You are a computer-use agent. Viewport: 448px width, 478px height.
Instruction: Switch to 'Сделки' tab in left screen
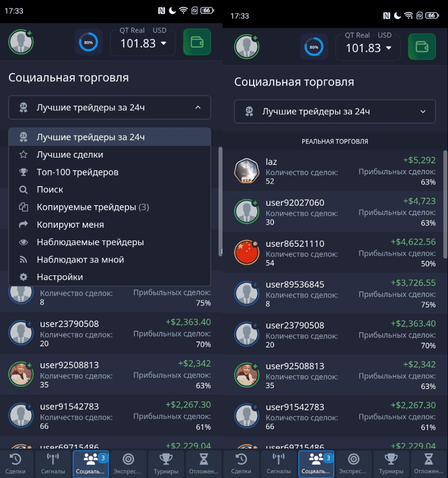point(16,464)
